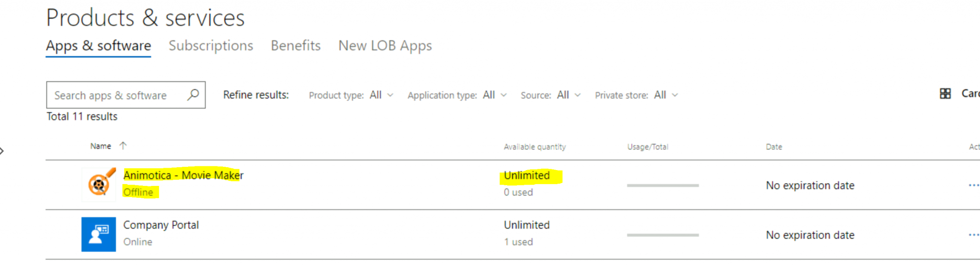Click the Usage/Total column header
Image resolution: width=980 pixels, height=265 pixels.
click(648, 147)
